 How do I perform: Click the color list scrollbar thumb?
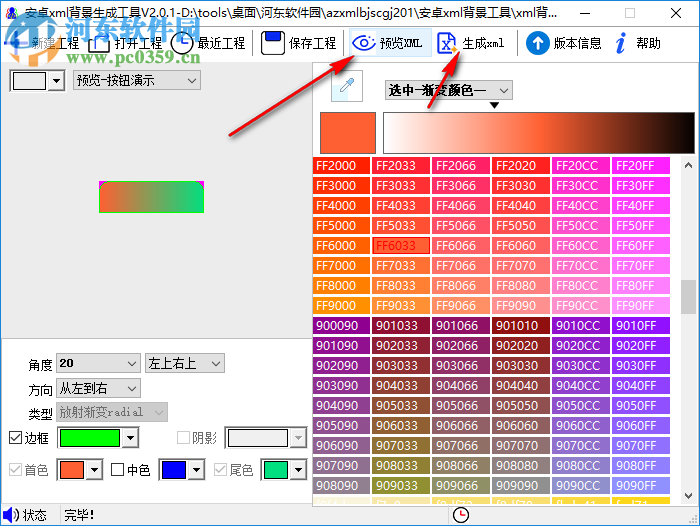click(x=688, y=297)
